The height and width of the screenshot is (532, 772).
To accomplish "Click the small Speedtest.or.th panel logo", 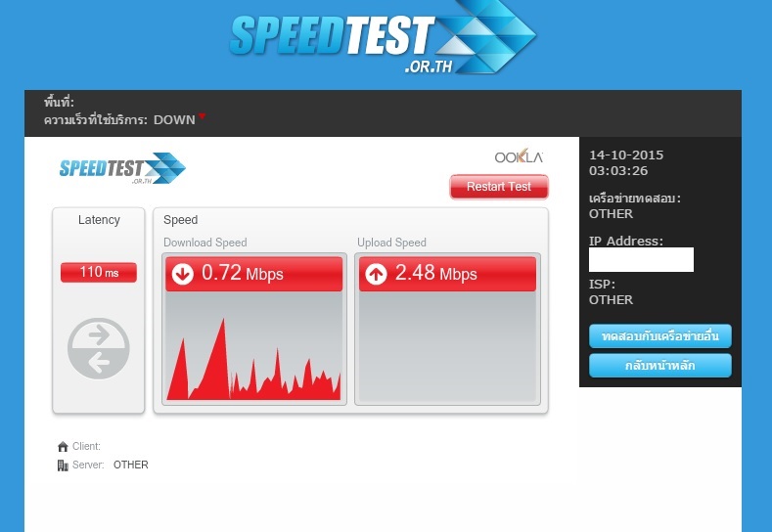I will pos(122,168).
